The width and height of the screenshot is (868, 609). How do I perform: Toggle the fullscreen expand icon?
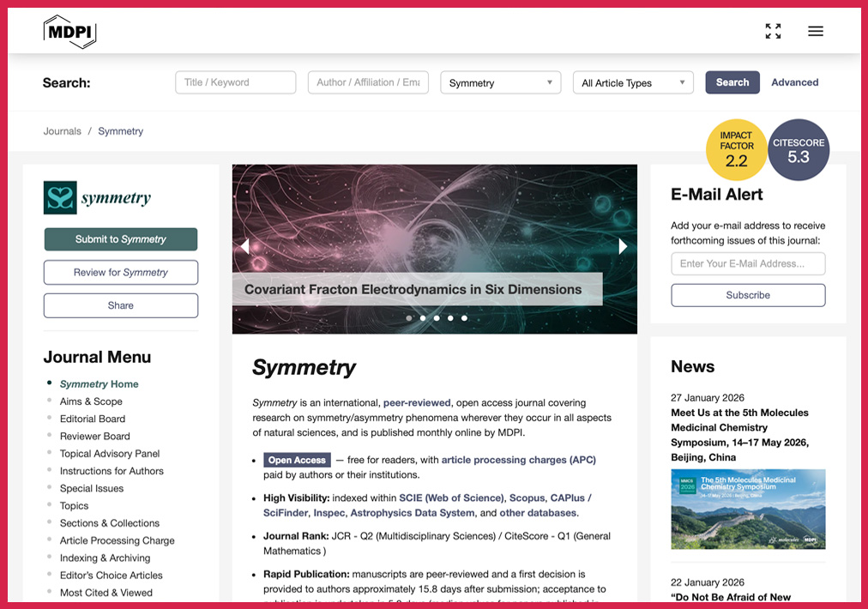pyautogui.click(x=773, y=31)
